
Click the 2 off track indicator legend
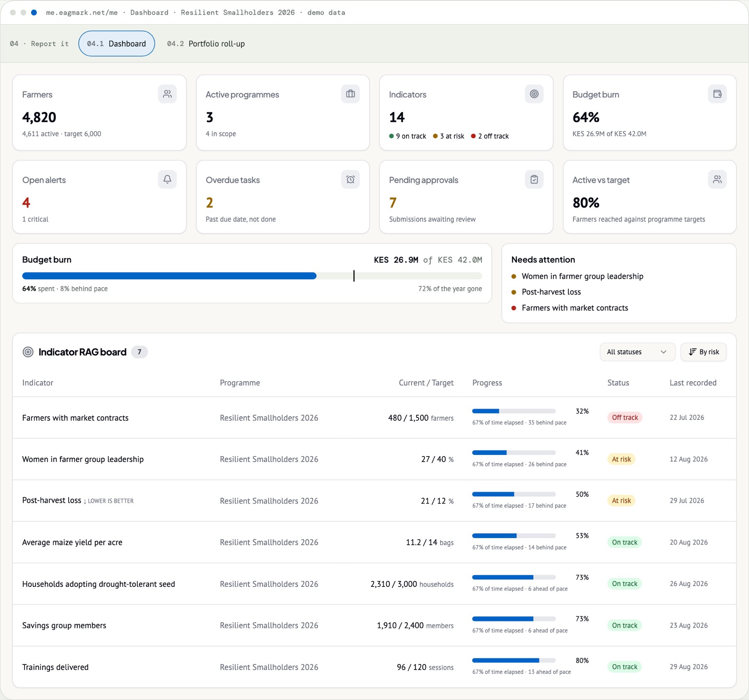(x=490, y=136)
